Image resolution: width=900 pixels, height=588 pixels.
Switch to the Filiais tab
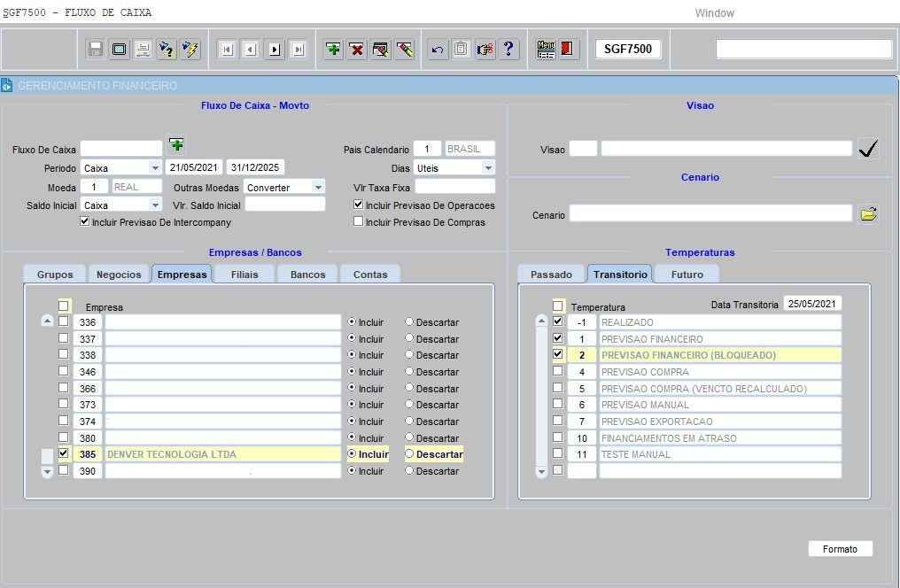(244, 275)
